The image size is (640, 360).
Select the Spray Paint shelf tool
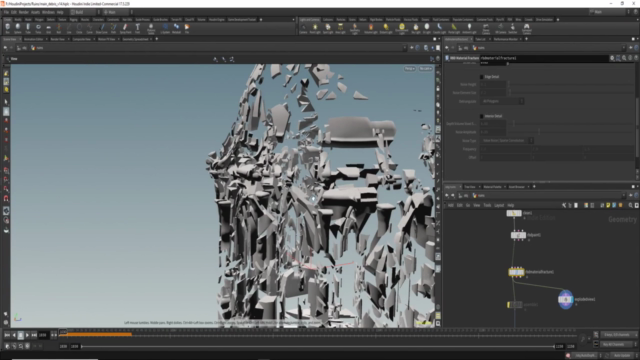pyautogui.click(x=125, y=28)
